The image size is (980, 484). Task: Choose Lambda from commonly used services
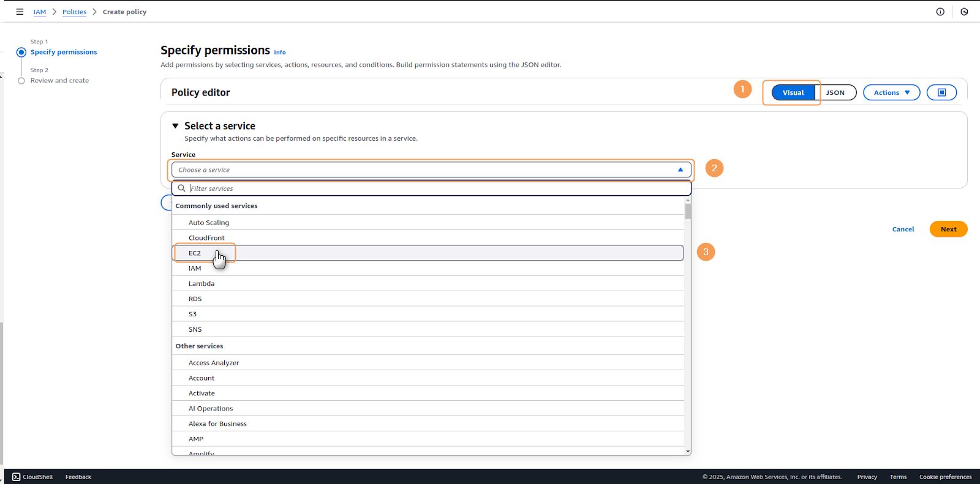click(x=202, y=284)
